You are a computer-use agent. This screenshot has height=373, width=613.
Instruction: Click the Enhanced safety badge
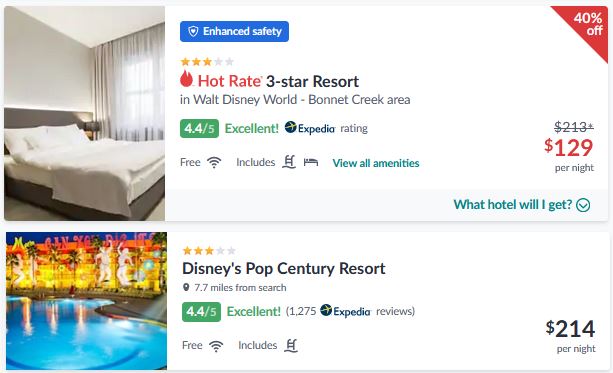pos(234,31)
